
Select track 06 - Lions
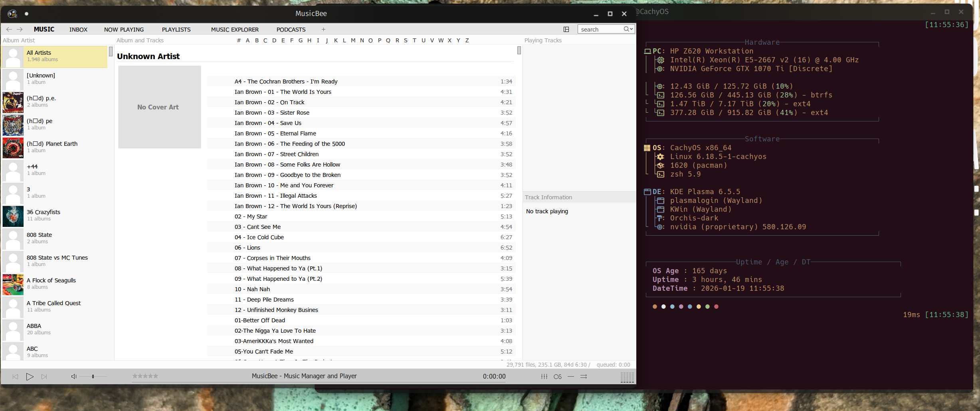pos(361,248)
